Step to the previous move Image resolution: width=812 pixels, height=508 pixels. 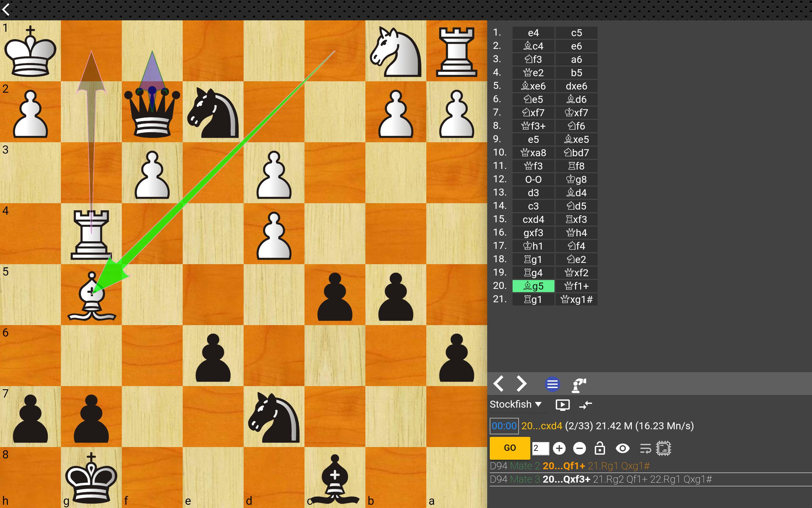[499, 384]
